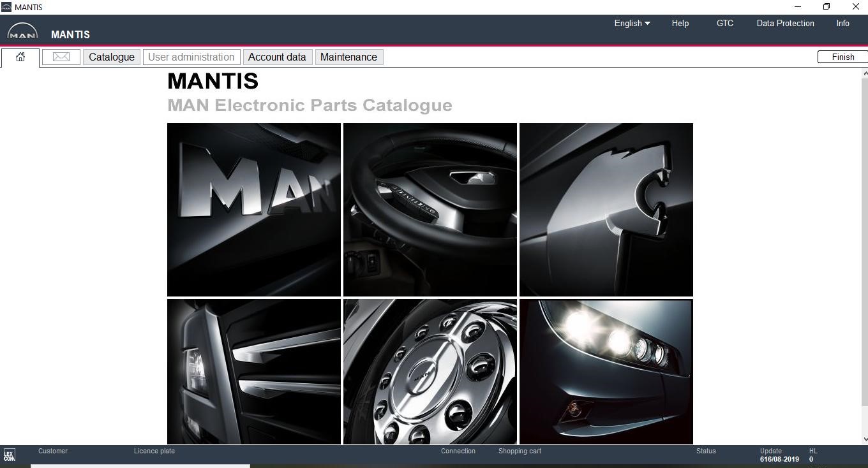The height and width of the screenshot is (468, 868).
Task: Select the steering wheel thumbnail
Action: pyautogui.click(x=430, y=210)
